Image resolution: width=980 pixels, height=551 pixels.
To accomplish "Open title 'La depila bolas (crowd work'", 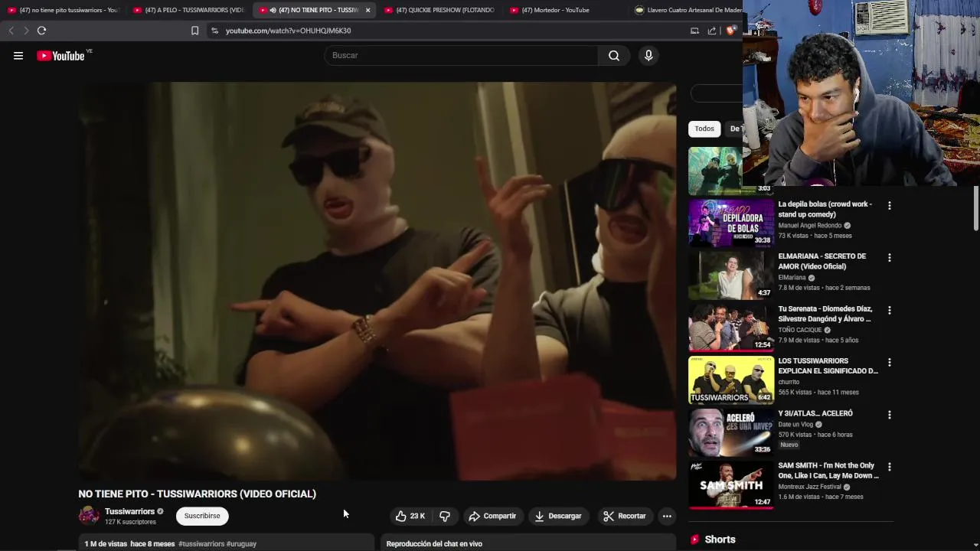I will pos(825,209).
